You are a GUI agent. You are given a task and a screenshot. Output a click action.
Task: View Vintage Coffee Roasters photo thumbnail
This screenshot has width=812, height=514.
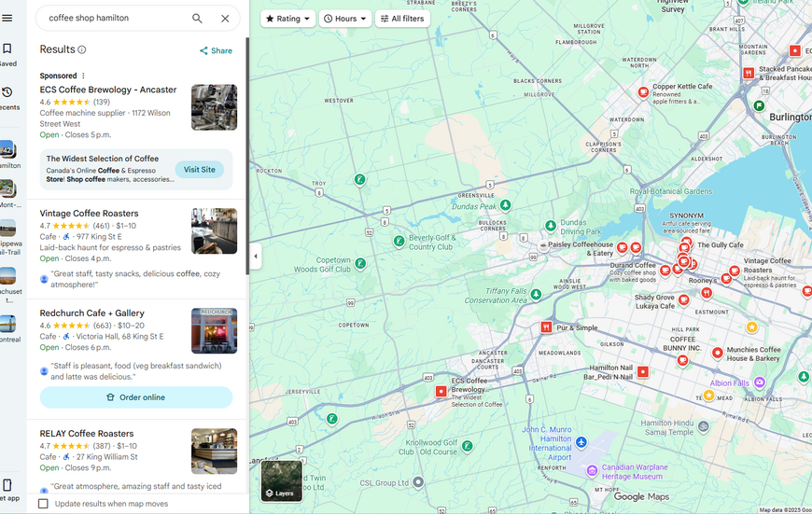click(215, 230)
